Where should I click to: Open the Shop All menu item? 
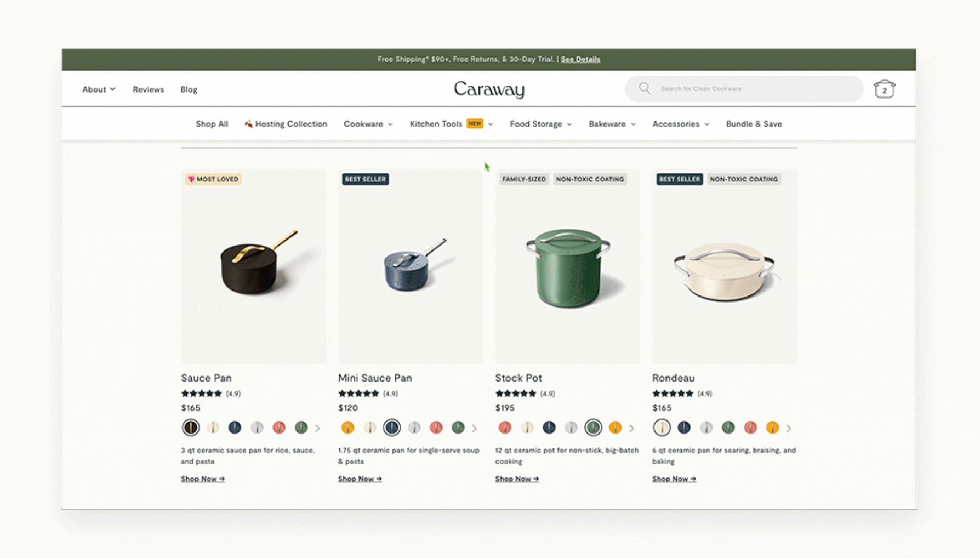212,124
